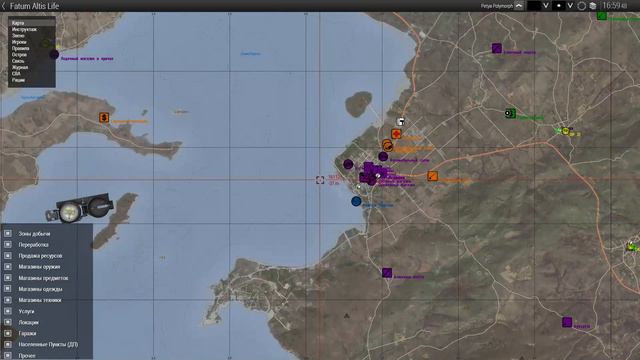Click the purple square marker in the north
Viewport: 640px width, 360px height.
coord(497,48)
